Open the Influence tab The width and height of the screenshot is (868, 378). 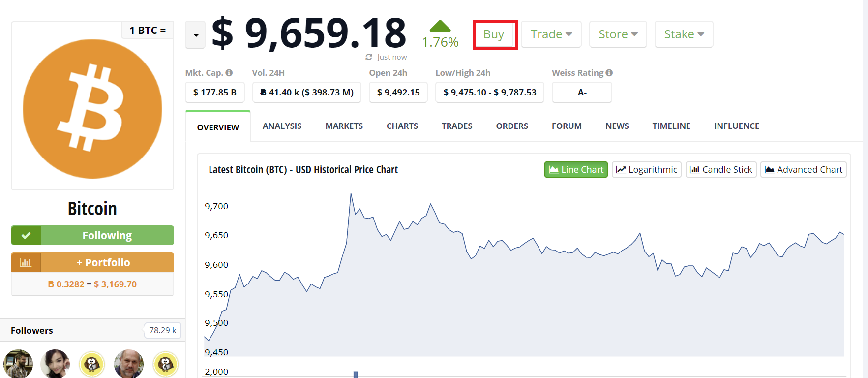pos(737,126)
